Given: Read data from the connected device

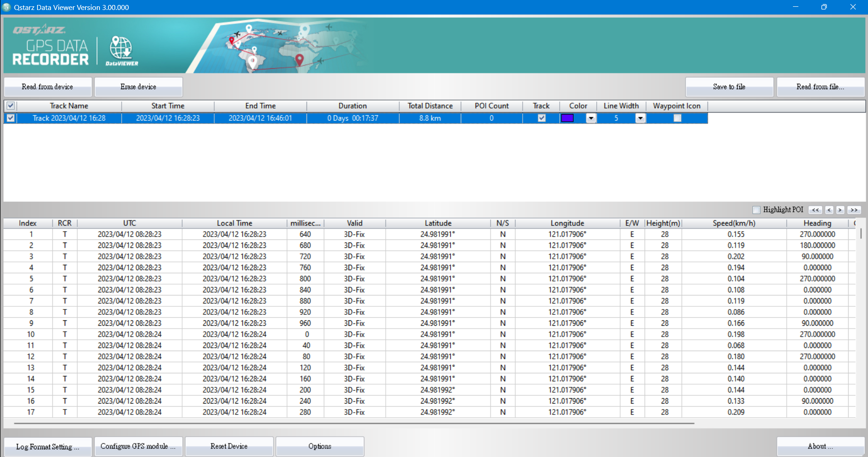Looking at the screenshot, I should (47, 86).
